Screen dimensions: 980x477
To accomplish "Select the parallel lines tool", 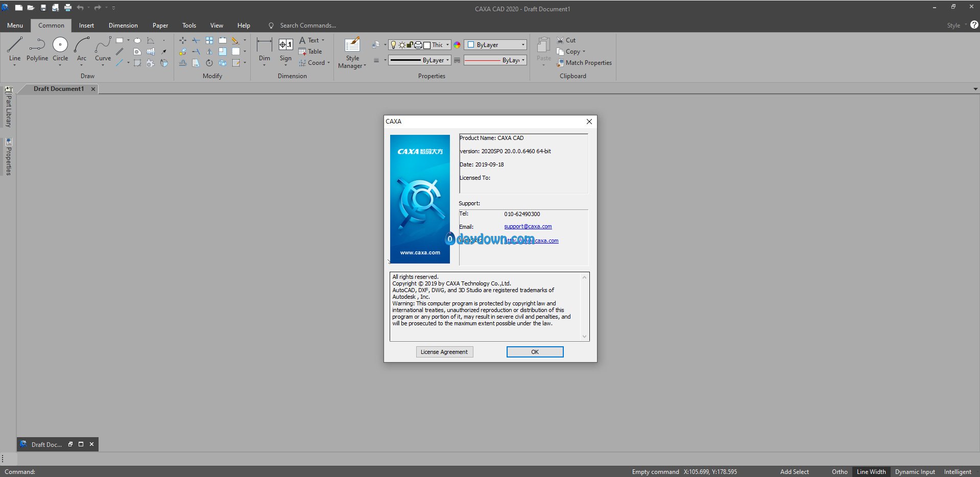I will 119,52.
